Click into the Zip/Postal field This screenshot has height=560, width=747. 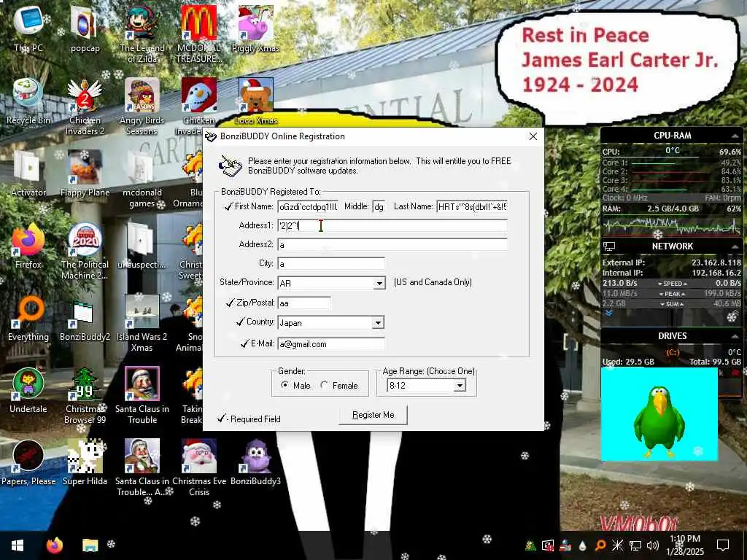[304, 303]
